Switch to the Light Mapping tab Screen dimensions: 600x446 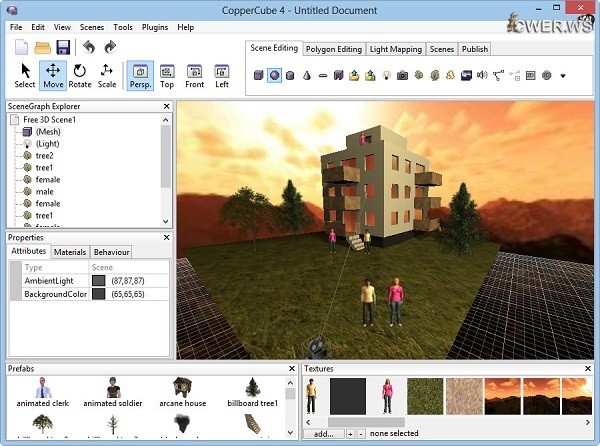point(393,48)
